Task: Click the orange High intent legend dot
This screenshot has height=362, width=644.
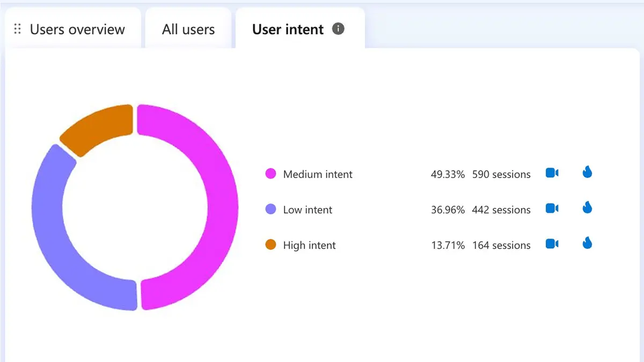Action: click(271, 245)
